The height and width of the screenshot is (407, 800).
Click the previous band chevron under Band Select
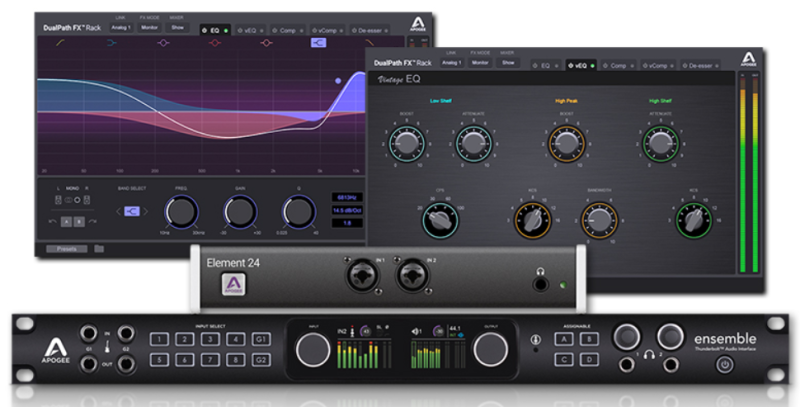click(118, 211)
